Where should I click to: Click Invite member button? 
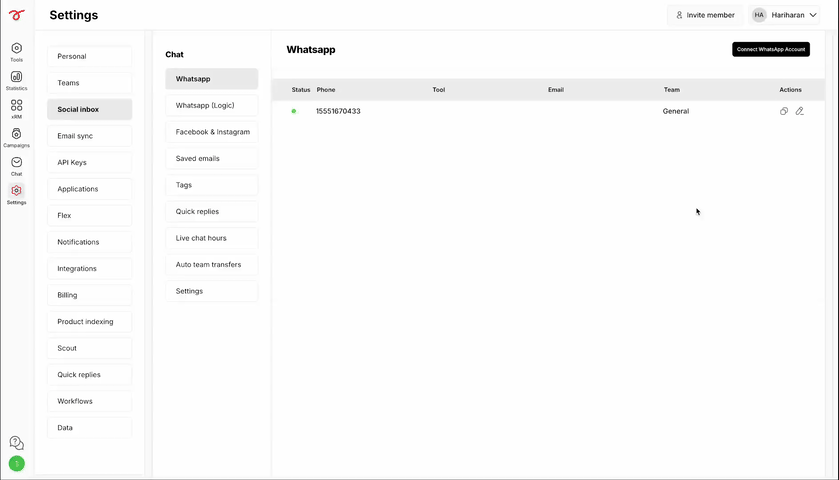pyautogui.click(x=705, y=15)
